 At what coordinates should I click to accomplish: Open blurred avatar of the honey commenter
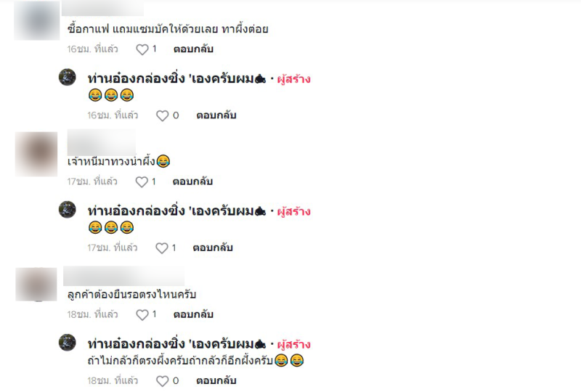(x=36, y=154)
